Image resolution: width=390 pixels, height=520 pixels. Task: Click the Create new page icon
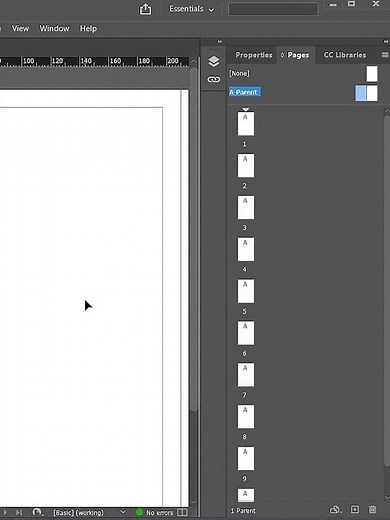point(355,509)
